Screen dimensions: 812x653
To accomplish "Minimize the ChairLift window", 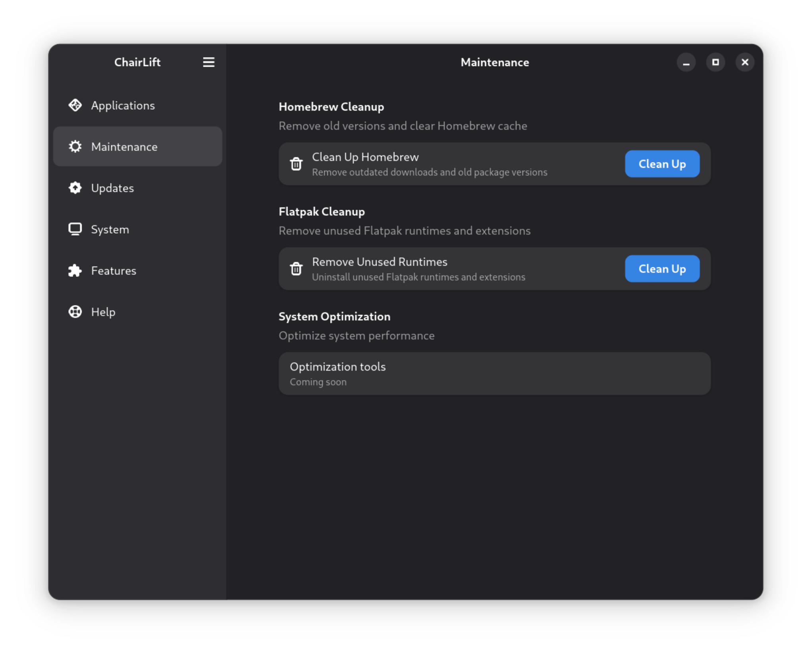I will coord(686,62).
